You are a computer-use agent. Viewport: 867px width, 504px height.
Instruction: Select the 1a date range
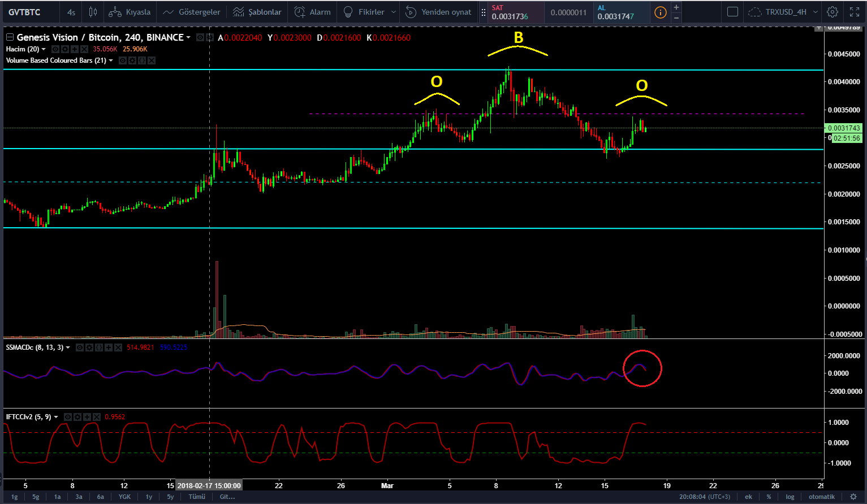click(57, 497)
